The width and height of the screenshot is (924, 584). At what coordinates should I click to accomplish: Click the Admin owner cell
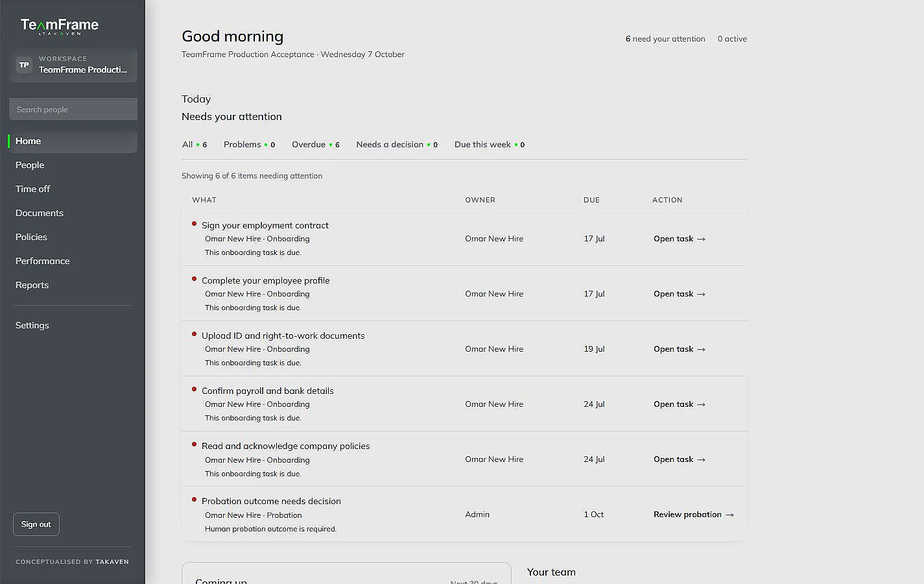point(477,515)
